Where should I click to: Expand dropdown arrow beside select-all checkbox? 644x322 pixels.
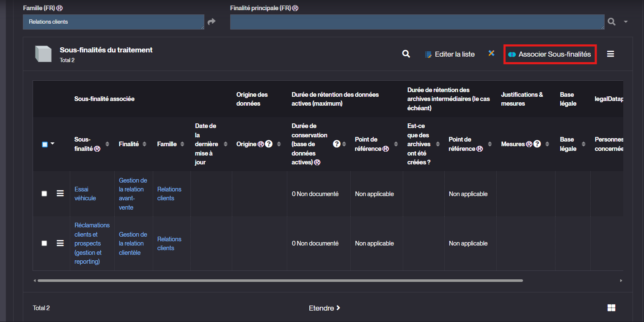(52, 144)
